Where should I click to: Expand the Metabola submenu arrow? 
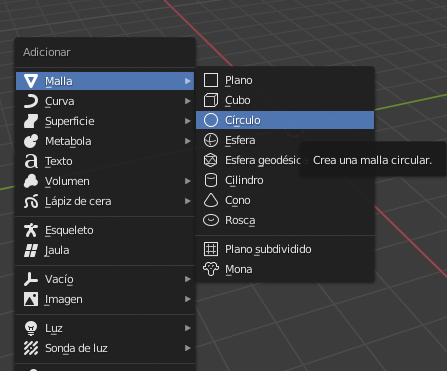[x=188, y=141]
